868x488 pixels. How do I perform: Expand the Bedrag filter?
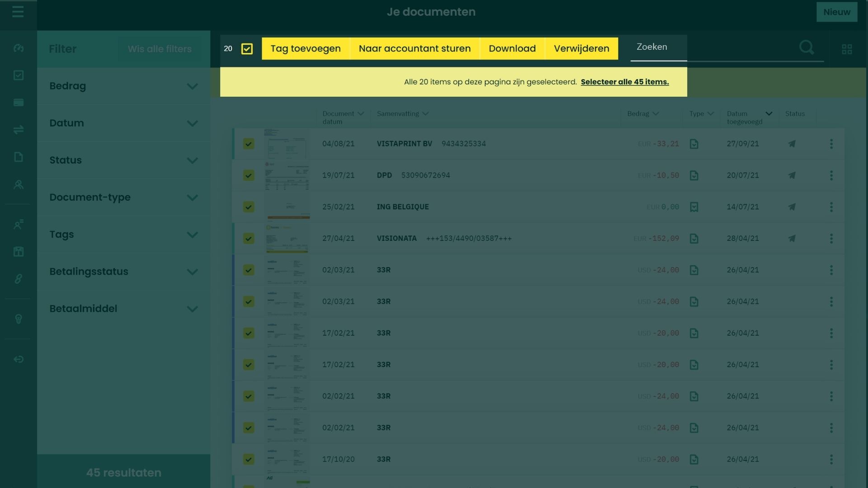pyautogui.click(x=123, y=86)
